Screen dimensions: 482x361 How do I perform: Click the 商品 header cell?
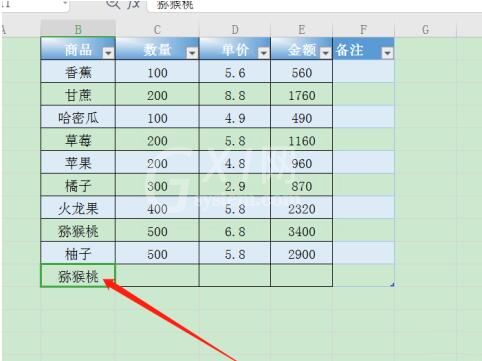[x=78, y=49]
